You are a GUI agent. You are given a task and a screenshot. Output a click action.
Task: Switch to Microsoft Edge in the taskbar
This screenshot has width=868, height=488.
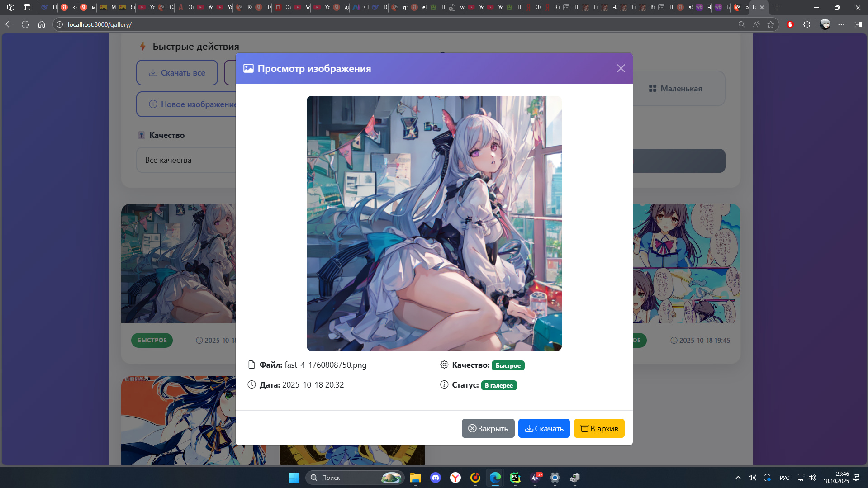click(x=495, y=478)
